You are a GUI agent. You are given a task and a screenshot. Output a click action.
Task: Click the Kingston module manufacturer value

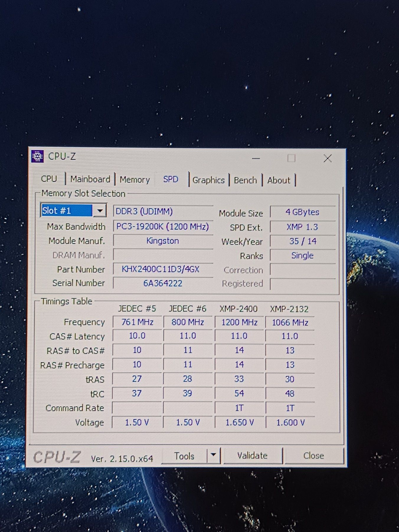(x=163, y=241)
